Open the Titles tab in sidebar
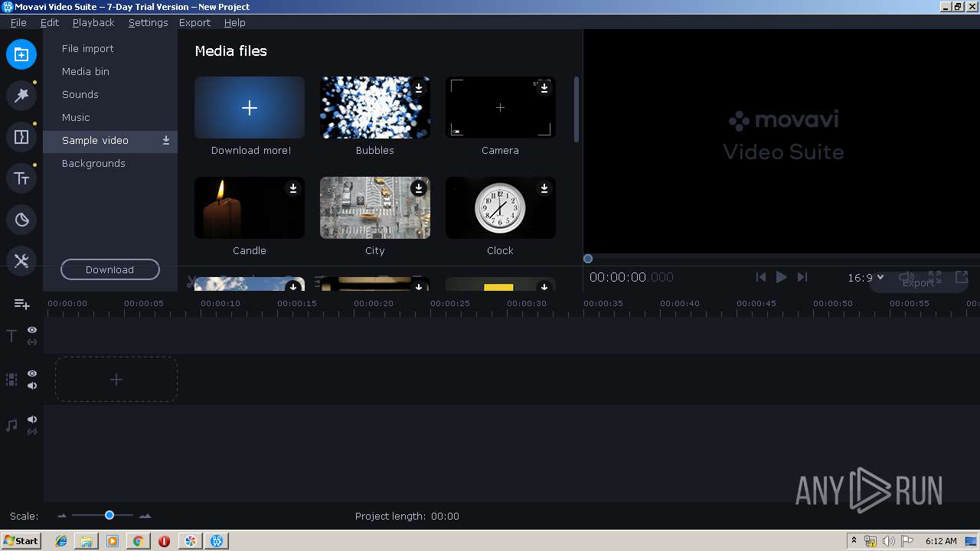The height and width of the screenshot is (551, 980). [x=21, y=178]
